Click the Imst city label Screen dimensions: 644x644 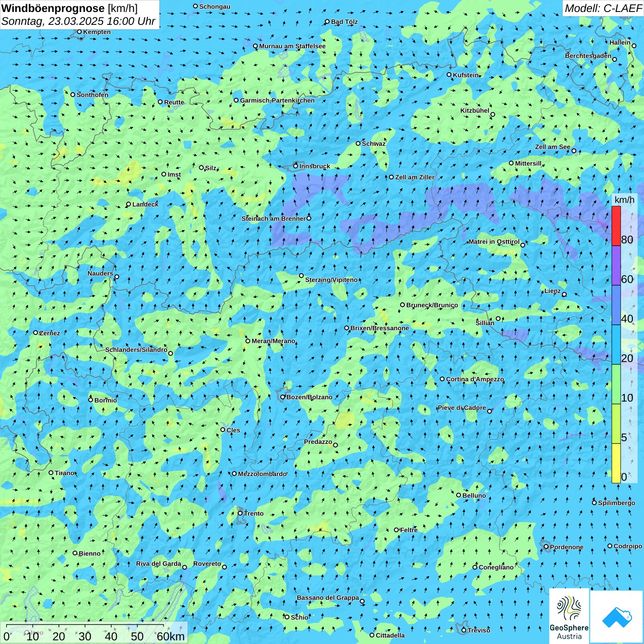click(174, 174)
